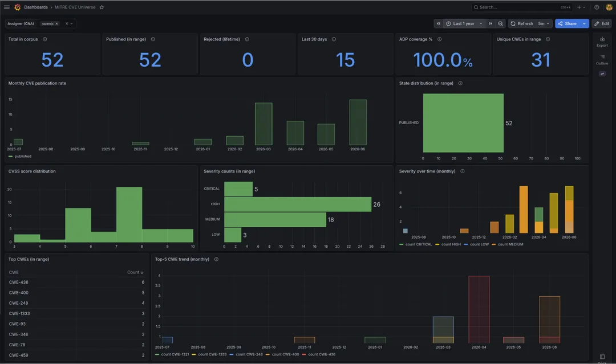
Task: Open Severity counts (in range) panel title
Action: point(229,171)
